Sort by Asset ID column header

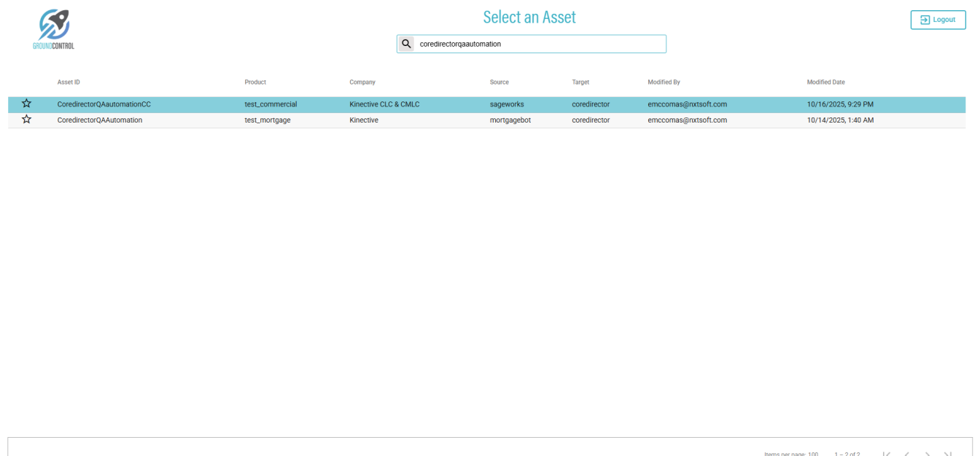(69, 82)
